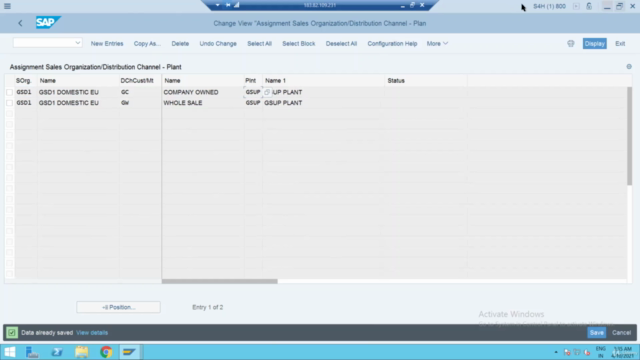The height and width of the screenshot is (360, 640).
Task: Click the SAP logo
Action: click(48, 22)
